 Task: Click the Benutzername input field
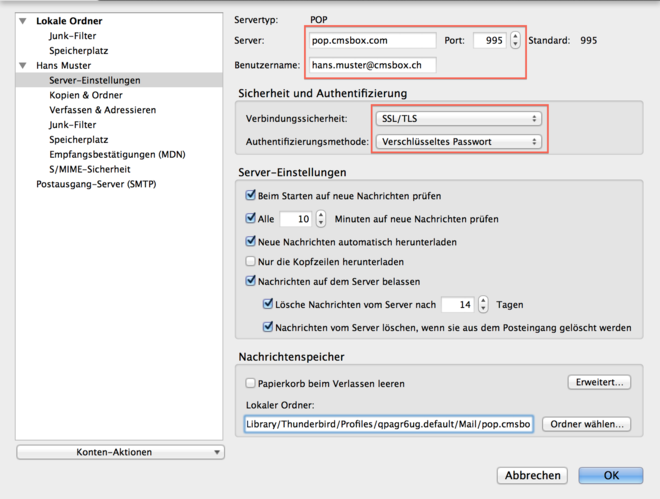[373, 65]
